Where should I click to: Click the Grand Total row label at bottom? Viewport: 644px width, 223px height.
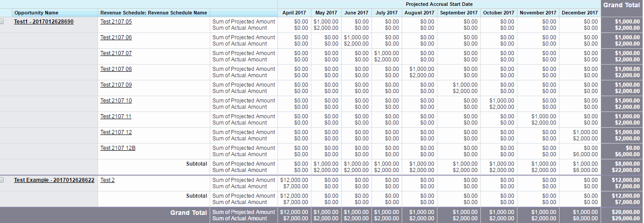pyautogui.click(x=188, y=213)
